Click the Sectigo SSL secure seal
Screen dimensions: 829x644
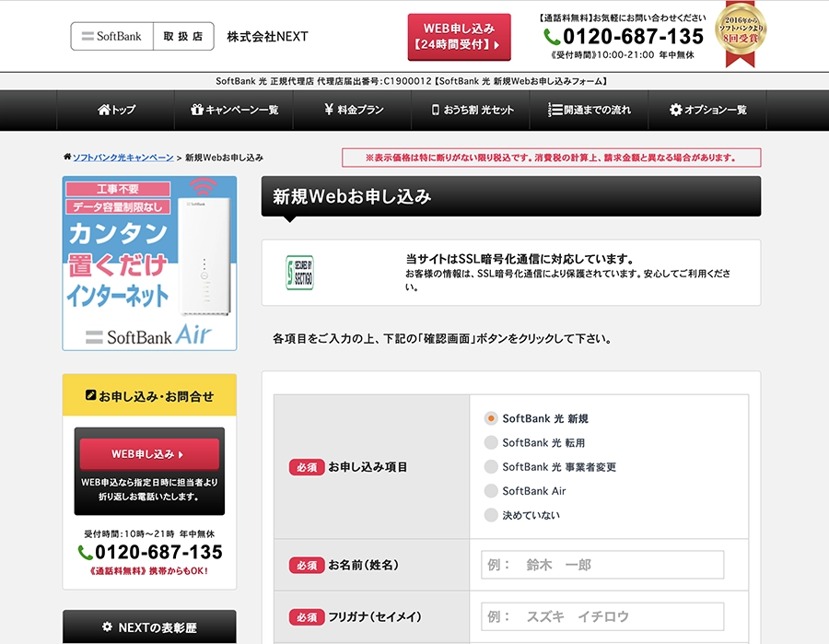point(299,273)
